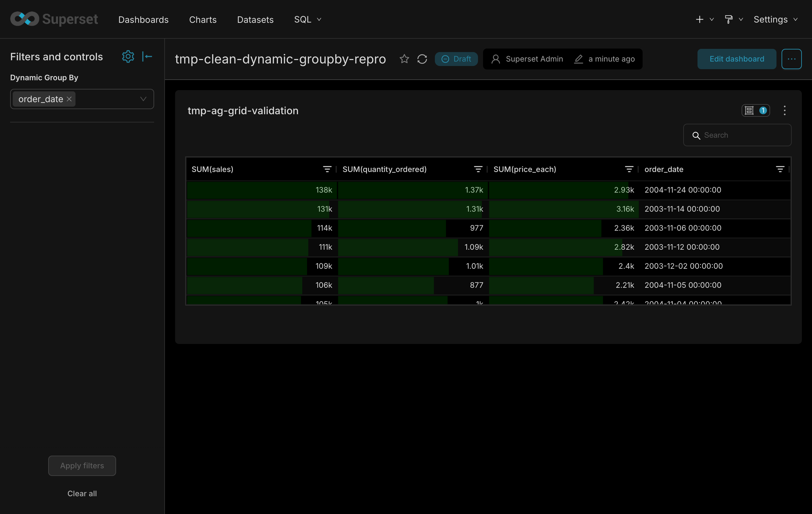Viewport: 812px width, 514px height.
Task: Focus the table Search field
Action: (737, 135)
